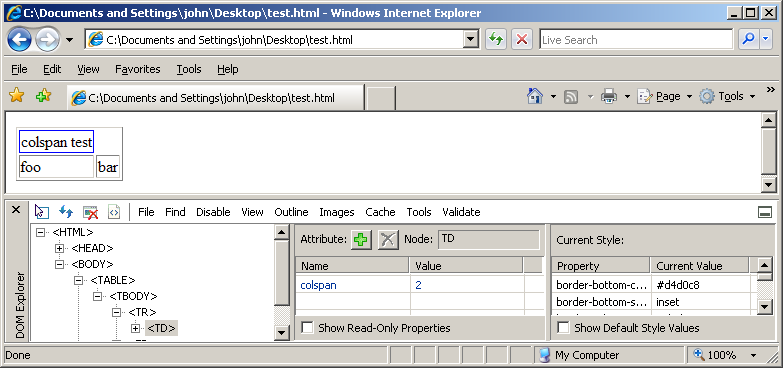783x368 pixels.
Task: Open the Images menu
Action: point(337,212)
